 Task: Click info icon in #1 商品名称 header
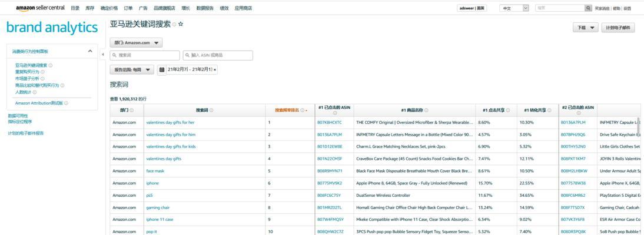pos(426,110)
